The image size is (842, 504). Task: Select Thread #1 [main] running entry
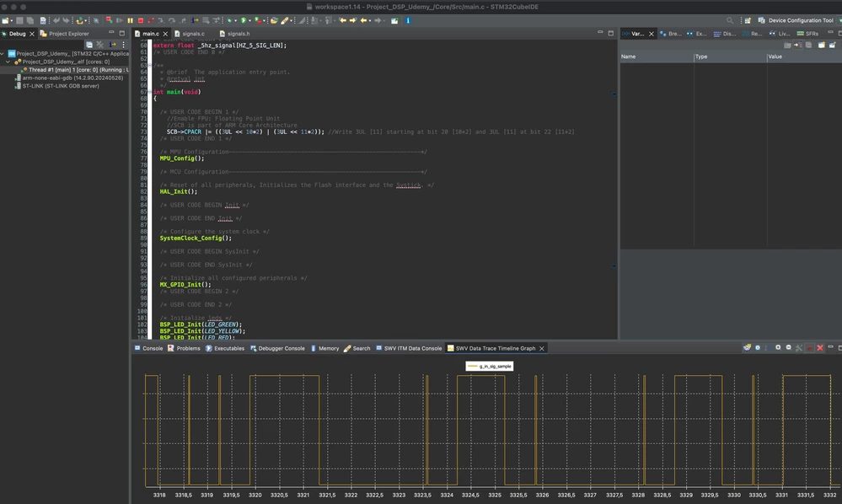75,70
